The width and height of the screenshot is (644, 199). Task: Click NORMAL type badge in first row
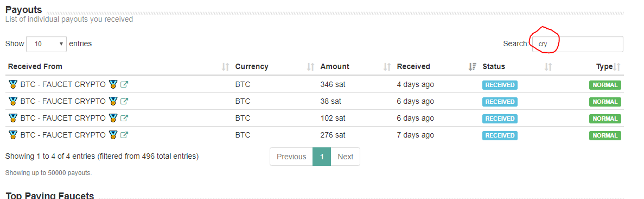605,85
